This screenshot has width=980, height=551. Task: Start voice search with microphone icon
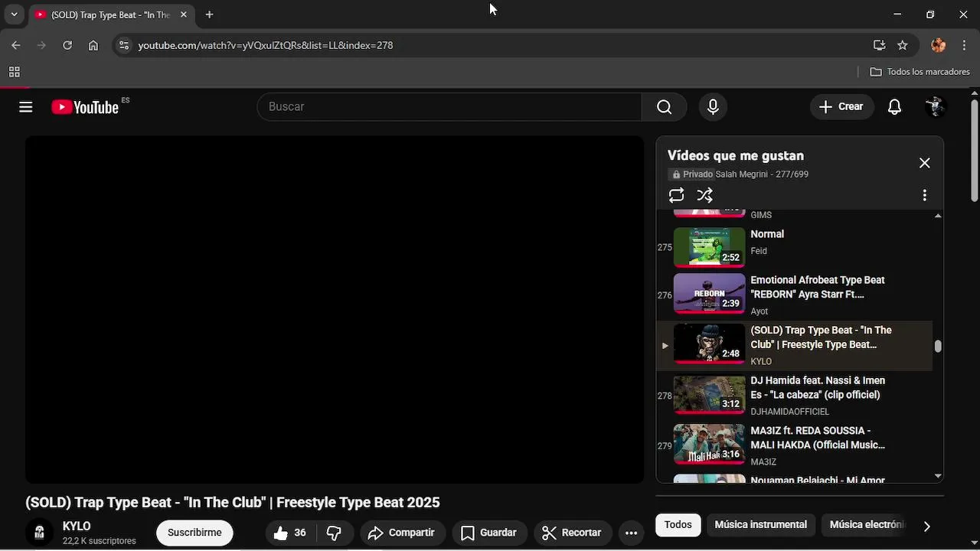(713, 107)
